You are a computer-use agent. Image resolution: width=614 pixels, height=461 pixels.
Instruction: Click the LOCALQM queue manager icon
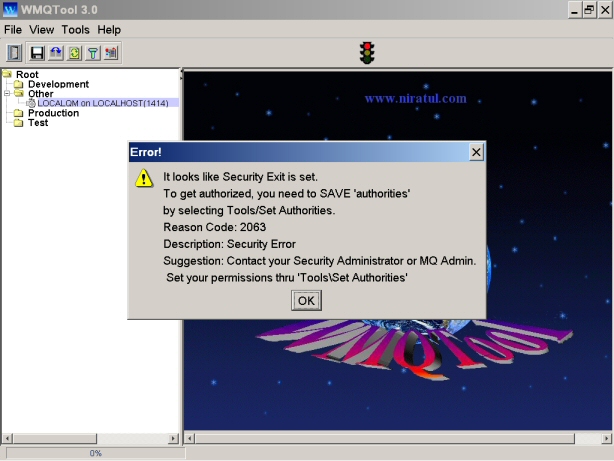[31, 103]
